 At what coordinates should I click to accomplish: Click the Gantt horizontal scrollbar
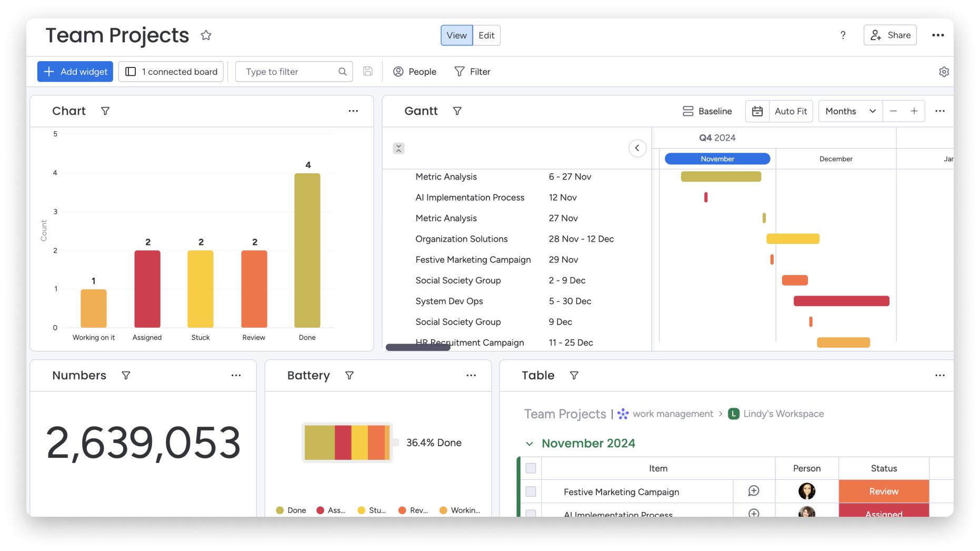[x=418, y=347]
